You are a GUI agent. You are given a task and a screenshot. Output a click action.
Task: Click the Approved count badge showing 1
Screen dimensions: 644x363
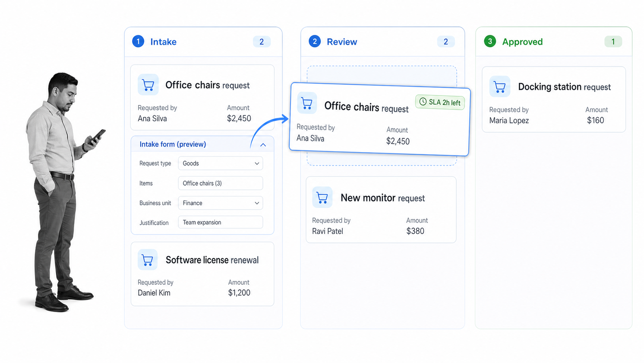(613, 41)
